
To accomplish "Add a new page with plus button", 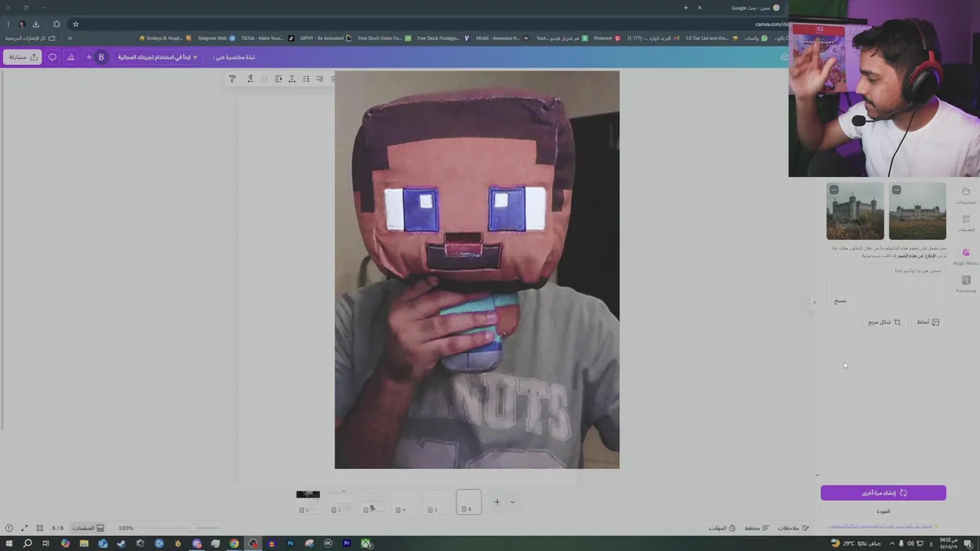I will pos(497,502).
